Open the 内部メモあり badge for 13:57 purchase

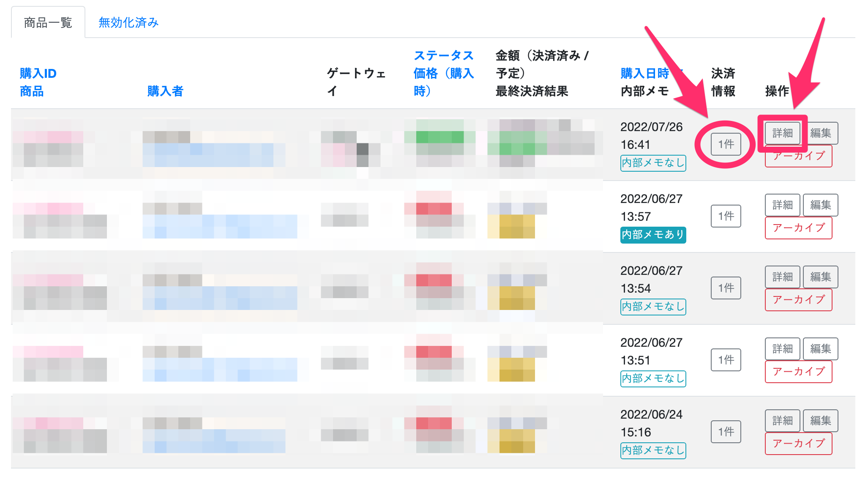[653, 235]
